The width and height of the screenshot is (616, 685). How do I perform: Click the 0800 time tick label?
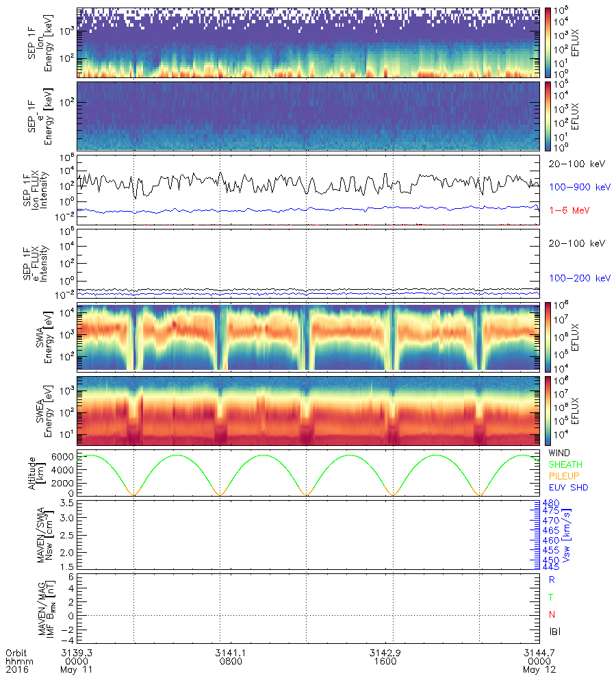229,661
